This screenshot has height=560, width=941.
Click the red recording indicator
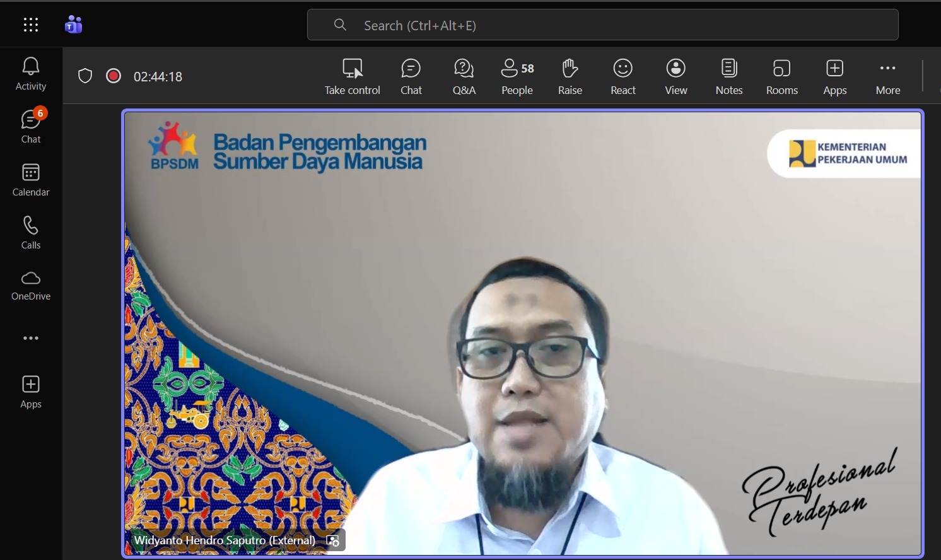pos(114,76)
